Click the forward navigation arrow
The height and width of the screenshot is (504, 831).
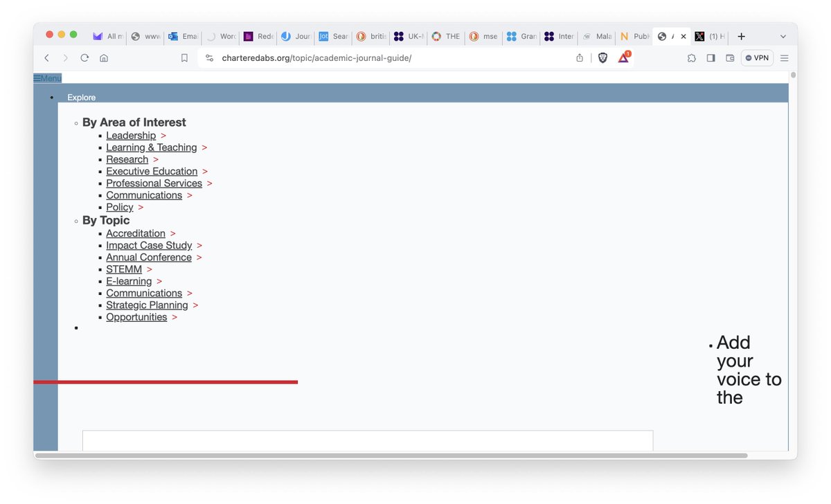[x=66, y=58]
